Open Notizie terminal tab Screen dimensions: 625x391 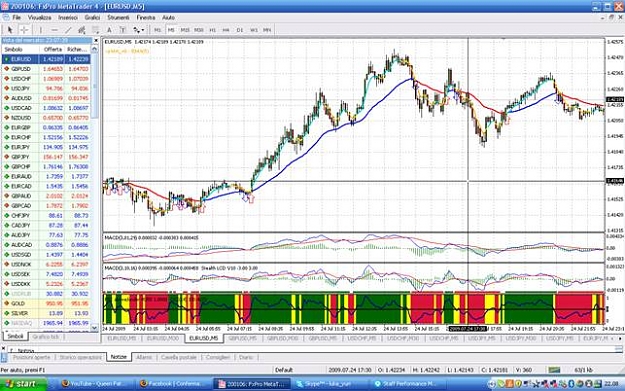coord(119,357)
